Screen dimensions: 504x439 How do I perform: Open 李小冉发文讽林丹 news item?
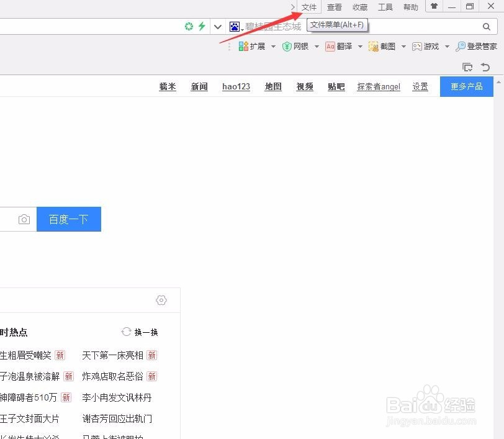117,397
